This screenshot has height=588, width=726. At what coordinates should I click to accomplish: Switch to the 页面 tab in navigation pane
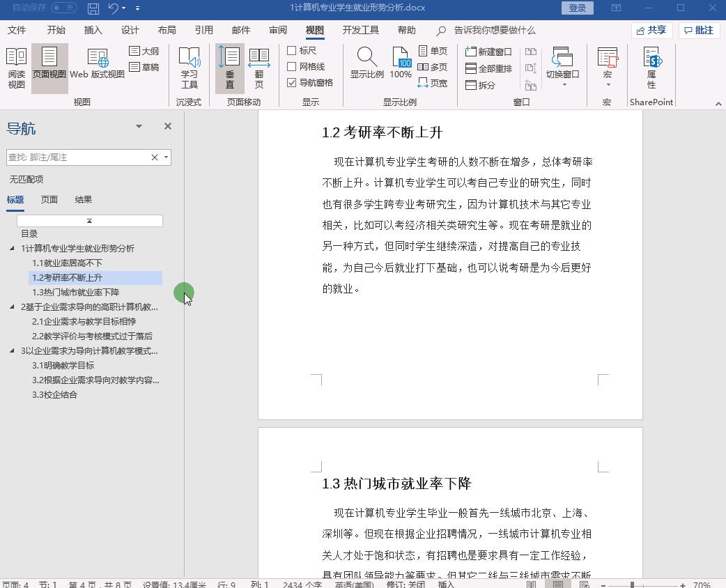click(49, 199)
